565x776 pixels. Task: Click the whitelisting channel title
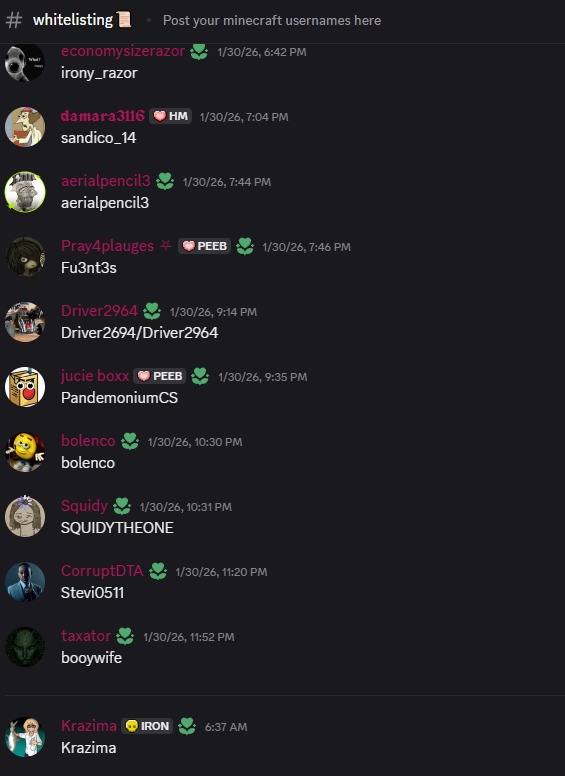73,20
